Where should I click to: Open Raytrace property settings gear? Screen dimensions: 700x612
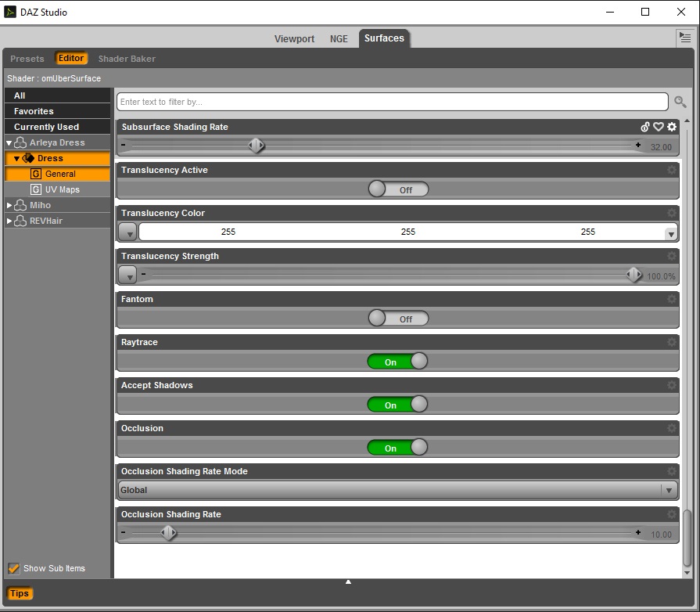click(x=671, y=342)
